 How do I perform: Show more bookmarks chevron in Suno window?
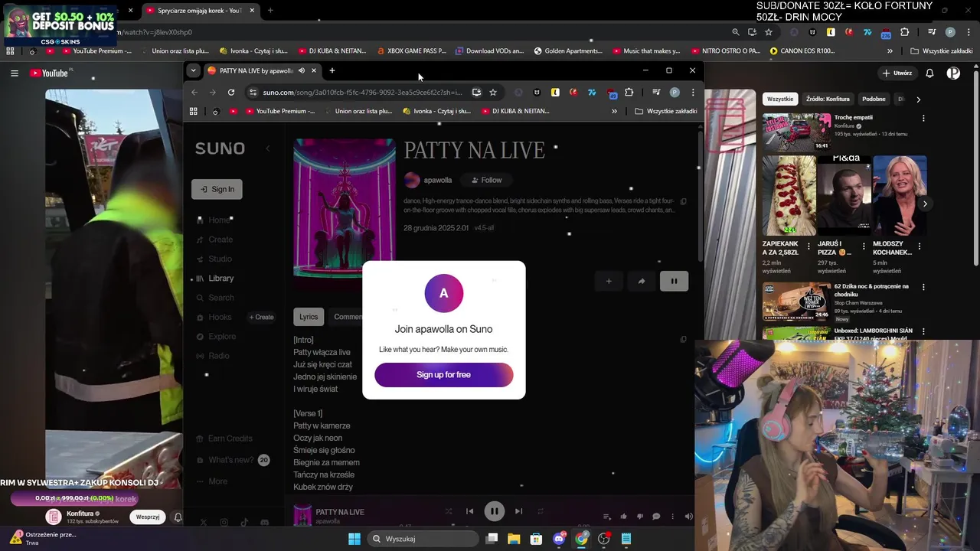[614, 111]
